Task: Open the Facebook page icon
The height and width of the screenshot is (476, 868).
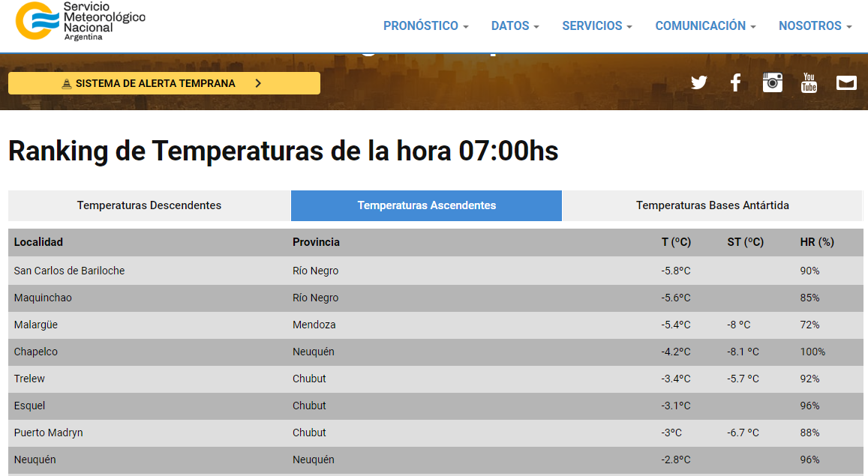Action: [735, 82]
